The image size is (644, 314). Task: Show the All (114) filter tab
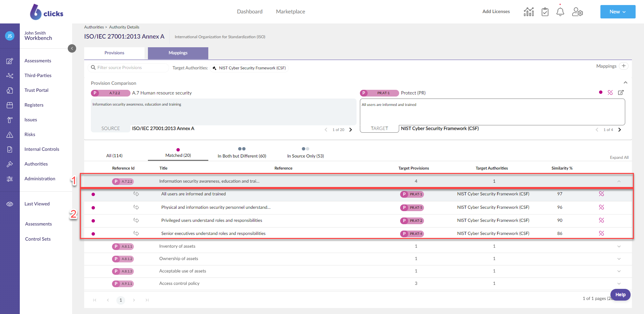click(x=114, y=155)
